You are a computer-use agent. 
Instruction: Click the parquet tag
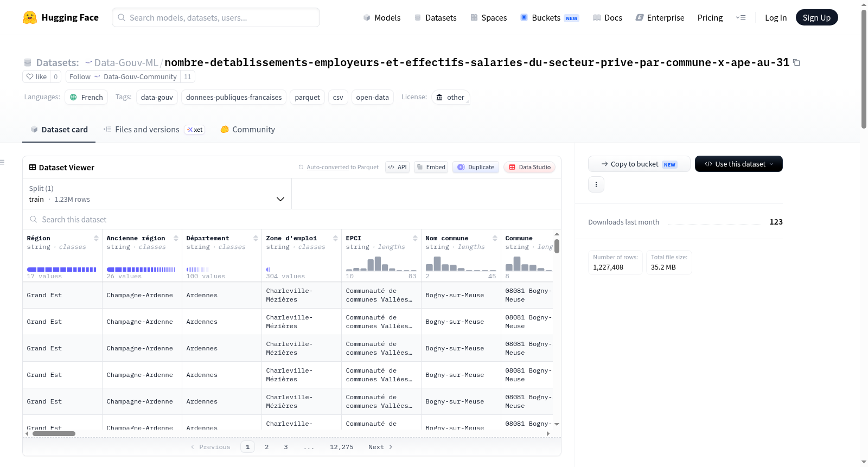pyautogui.click(x=307, y=97)
